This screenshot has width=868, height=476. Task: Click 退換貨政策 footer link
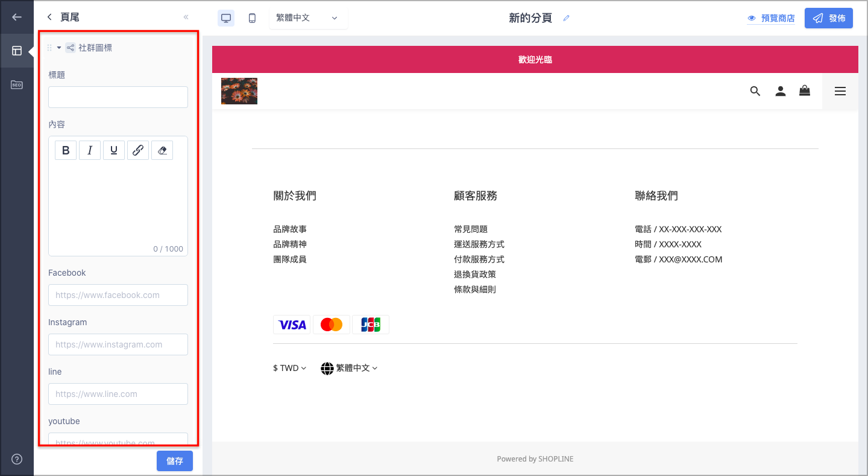(475, 274)
